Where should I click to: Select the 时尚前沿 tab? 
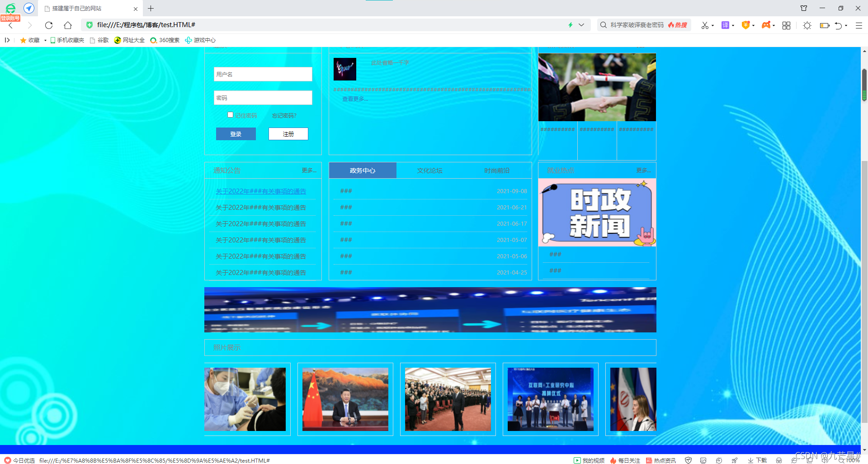click(x=497, y=170)
